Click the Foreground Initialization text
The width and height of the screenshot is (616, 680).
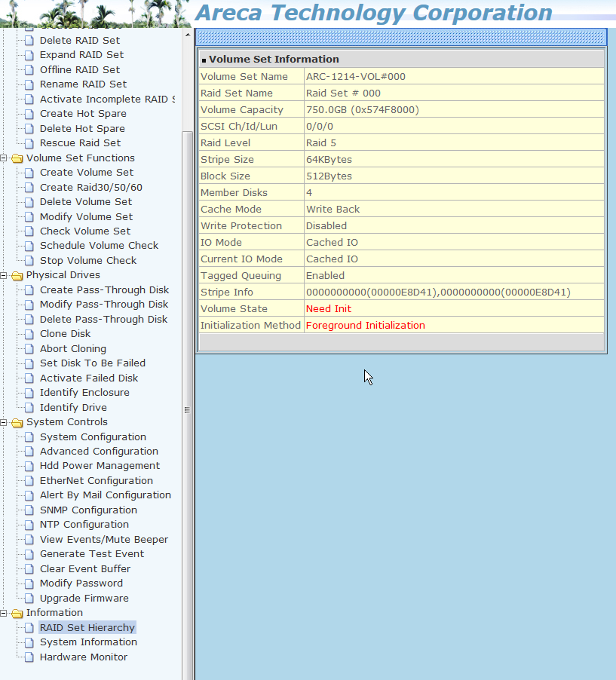pyautogui.click(x=365, y=326)
